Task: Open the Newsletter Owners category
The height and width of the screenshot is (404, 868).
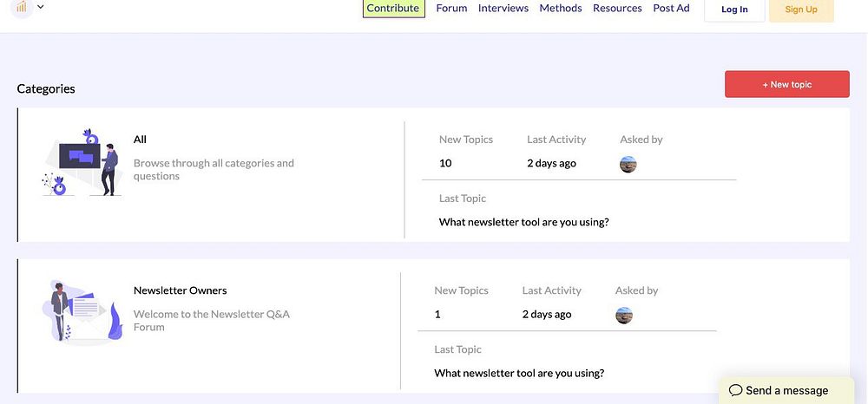Action: point(180,290)
